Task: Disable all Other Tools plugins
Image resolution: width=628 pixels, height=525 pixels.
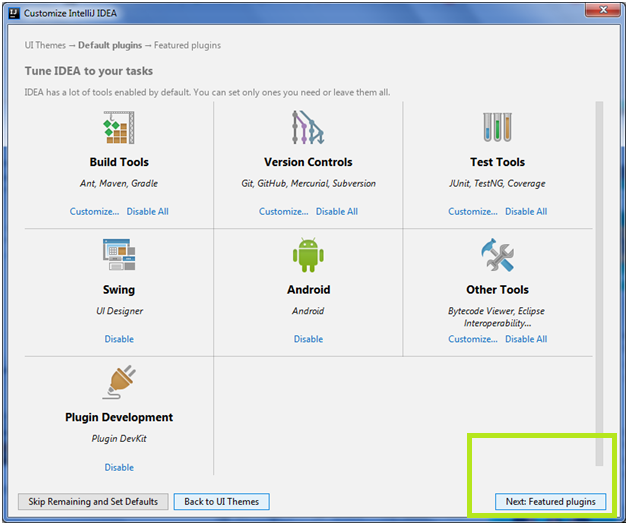Action: tap(526, 339)
